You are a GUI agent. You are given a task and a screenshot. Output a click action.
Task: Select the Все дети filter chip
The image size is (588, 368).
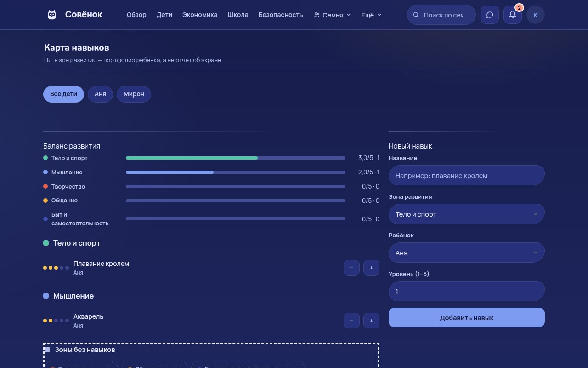pos(63,94)
